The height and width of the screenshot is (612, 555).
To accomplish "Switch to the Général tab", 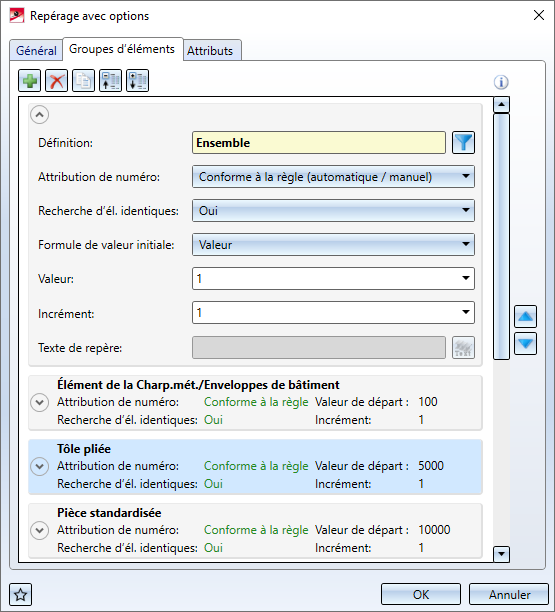I will click(36, 51).
